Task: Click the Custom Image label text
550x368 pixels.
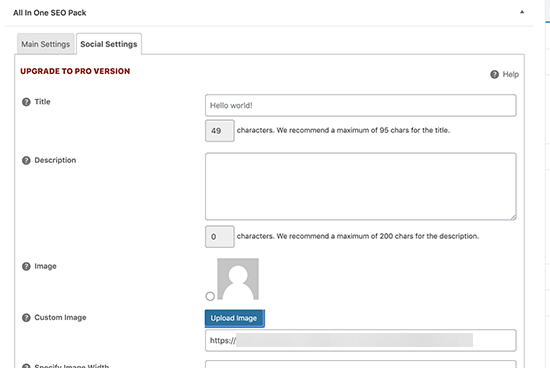Action: pyautogui.click(x=60, y=317)
